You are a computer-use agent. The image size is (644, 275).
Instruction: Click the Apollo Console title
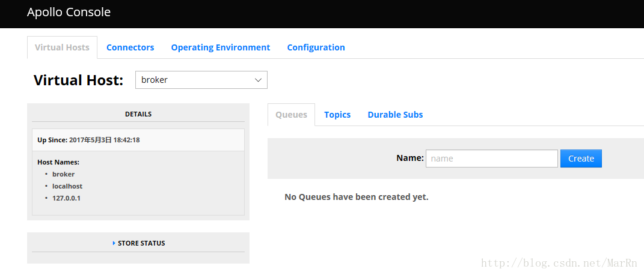click(x=69, y=12)
